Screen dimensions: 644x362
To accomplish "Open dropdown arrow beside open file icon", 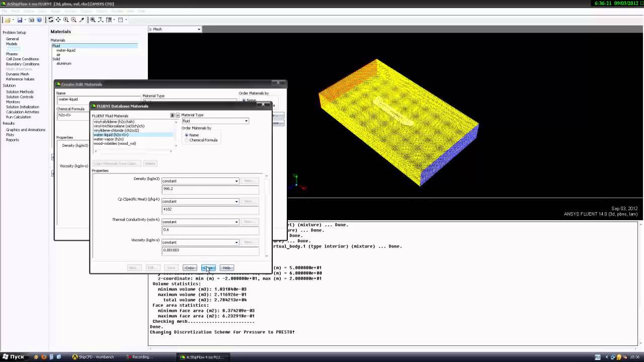I will [13, 20].
